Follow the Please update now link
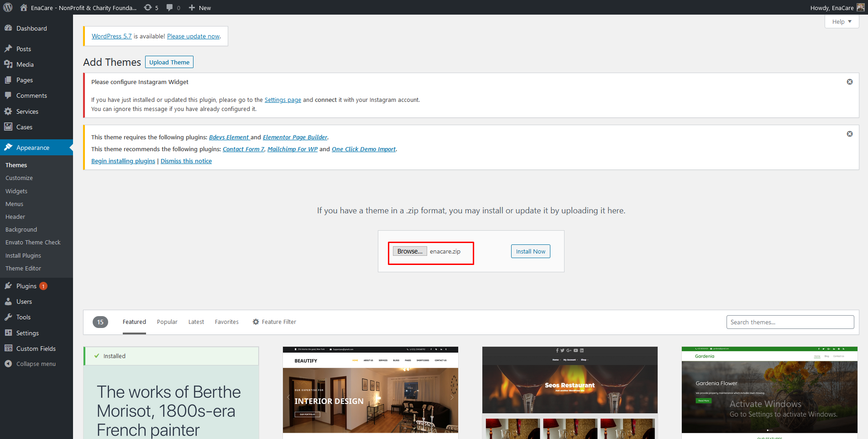The width and height of the screenshot is (868, 439). coord(193,36)
